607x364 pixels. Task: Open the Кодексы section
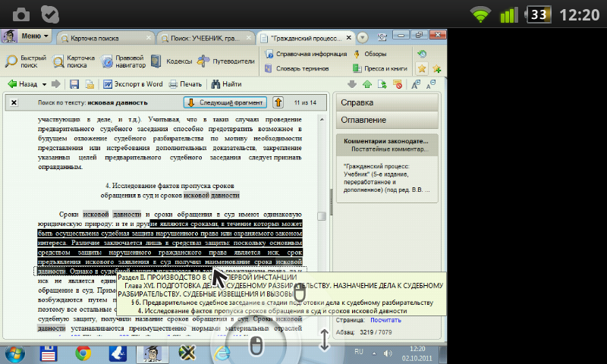point(171,61)
